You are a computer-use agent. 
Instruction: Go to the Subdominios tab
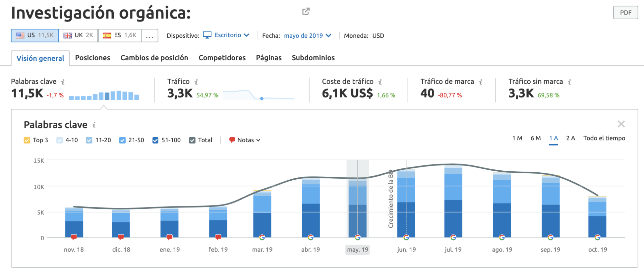(x=313, y=58)
